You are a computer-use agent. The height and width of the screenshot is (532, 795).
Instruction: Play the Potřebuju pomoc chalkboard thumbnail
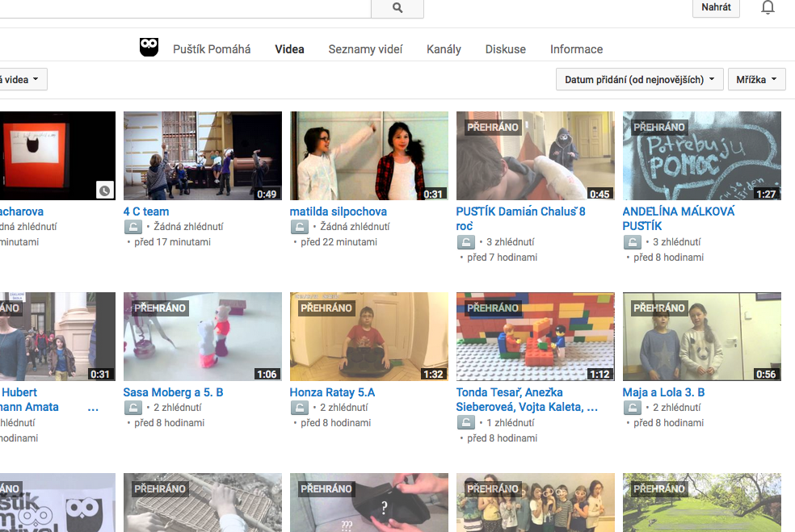coord(702,156)
